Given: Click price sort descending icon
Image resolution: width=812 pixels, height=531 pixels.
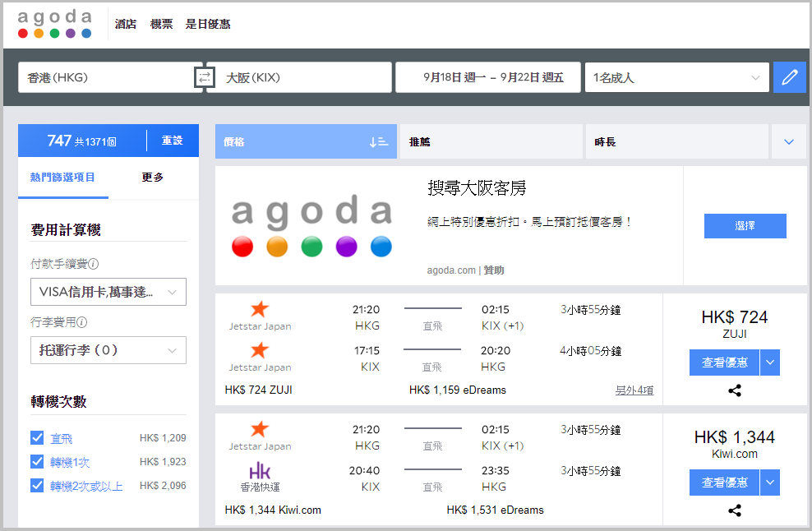Looking at the screenshot, I should click(379, 142).
